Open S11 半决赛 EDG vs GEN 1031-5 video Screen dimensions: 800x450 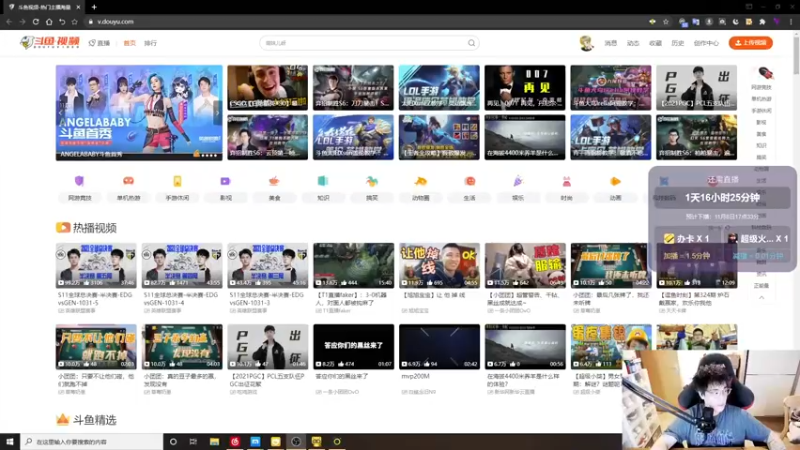(x=96, y=266)
